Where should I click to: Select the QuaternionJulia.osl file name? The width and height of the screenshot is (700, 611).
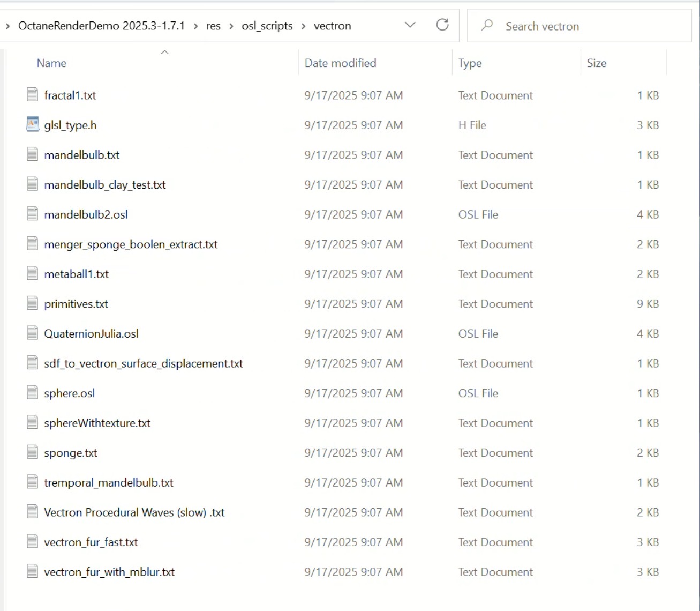coord(92,333)
